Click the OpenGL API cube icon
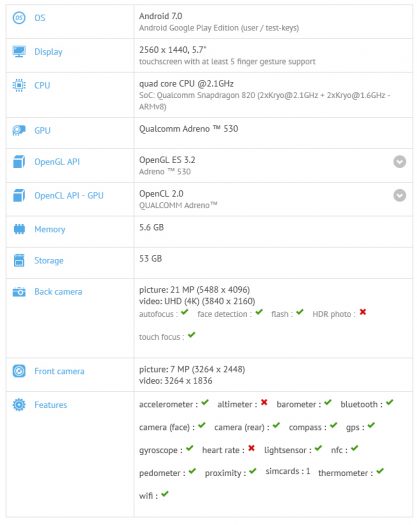 click(19, 161)
